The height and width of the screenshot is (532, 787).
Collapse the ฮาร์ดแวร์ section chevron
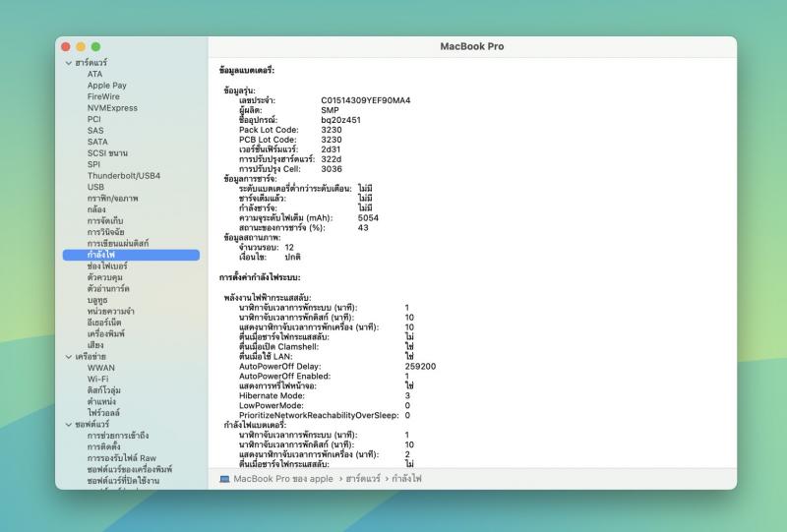tap(69, 63)
